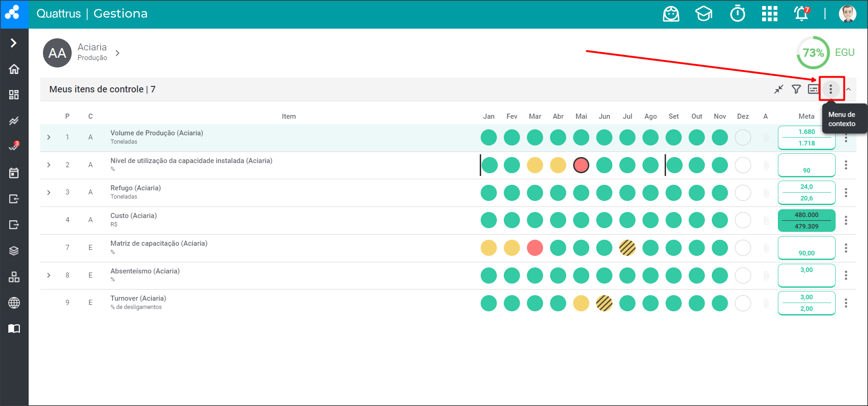Click the Home icon in the sidebar

click(x=14, y=69)
